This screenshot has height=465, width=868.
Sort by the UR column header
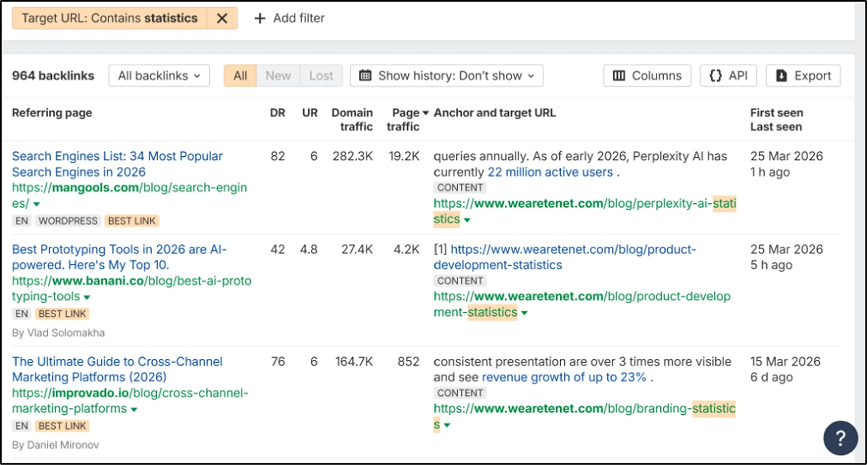tap(310, 113)
